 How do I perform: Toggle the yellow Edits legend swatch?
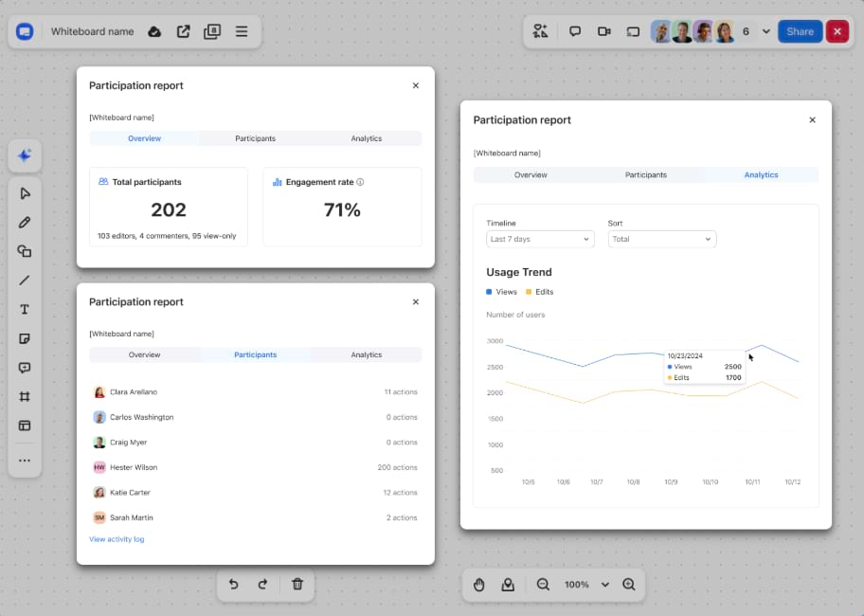point(529,292)
